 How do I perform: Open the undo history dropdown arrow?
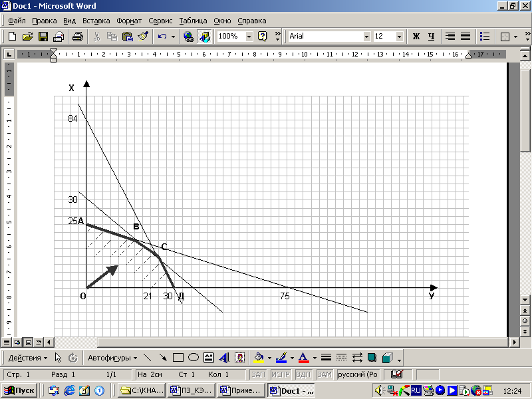pyautogui.click(x=173, y=37)
